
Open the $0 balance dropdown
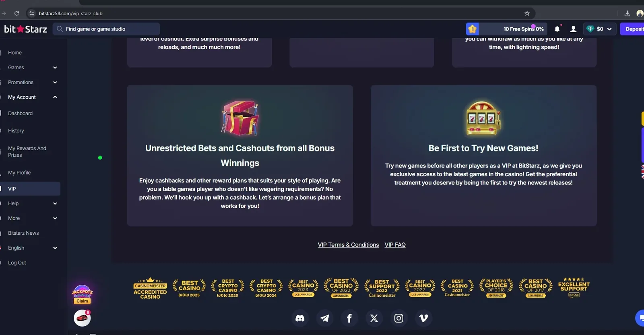600,29
